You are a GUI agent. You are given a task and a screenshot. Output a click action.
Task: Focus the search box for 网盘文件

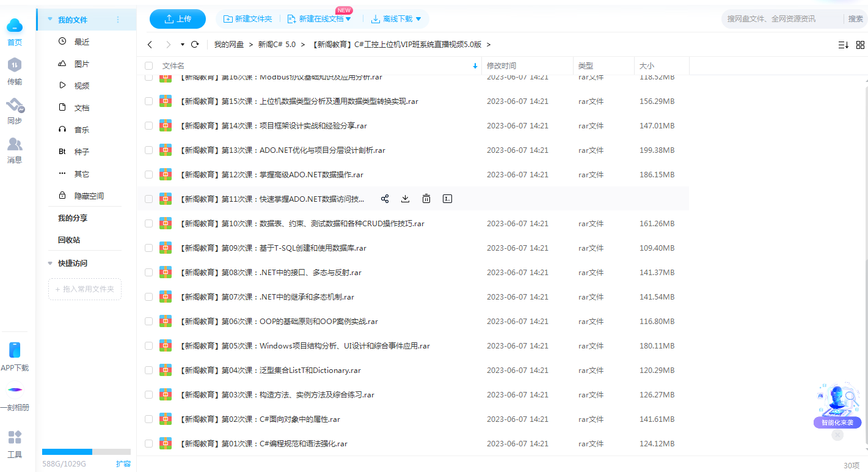(x=782, y=19)
